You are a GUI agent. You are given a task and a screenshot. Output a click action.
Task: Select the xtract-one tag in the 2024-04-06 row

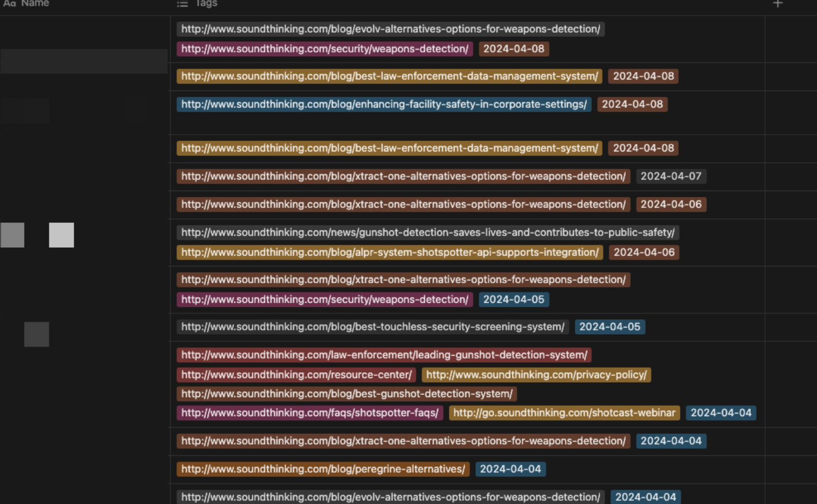tap(403, 204)
